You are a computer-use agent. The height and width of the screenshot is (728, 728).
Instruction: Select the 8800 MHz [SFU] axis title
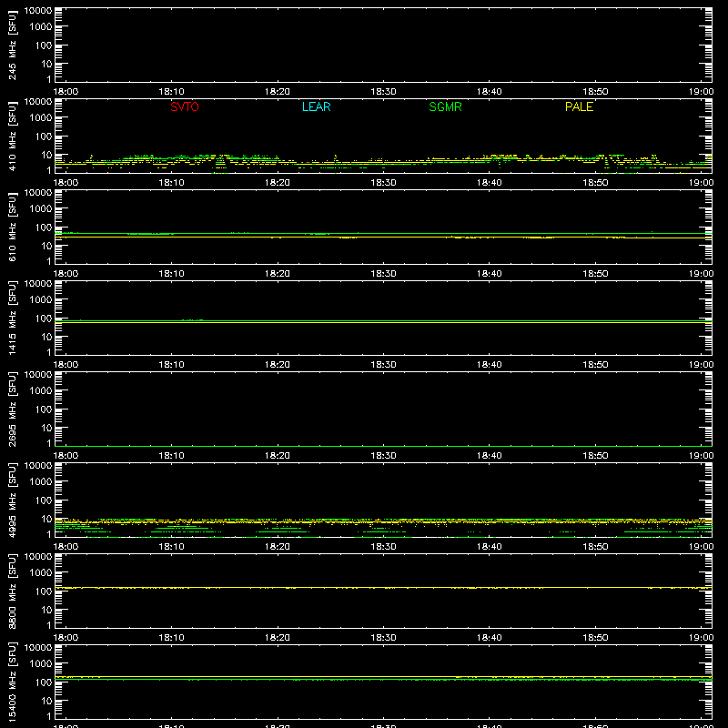pos(12,591)
